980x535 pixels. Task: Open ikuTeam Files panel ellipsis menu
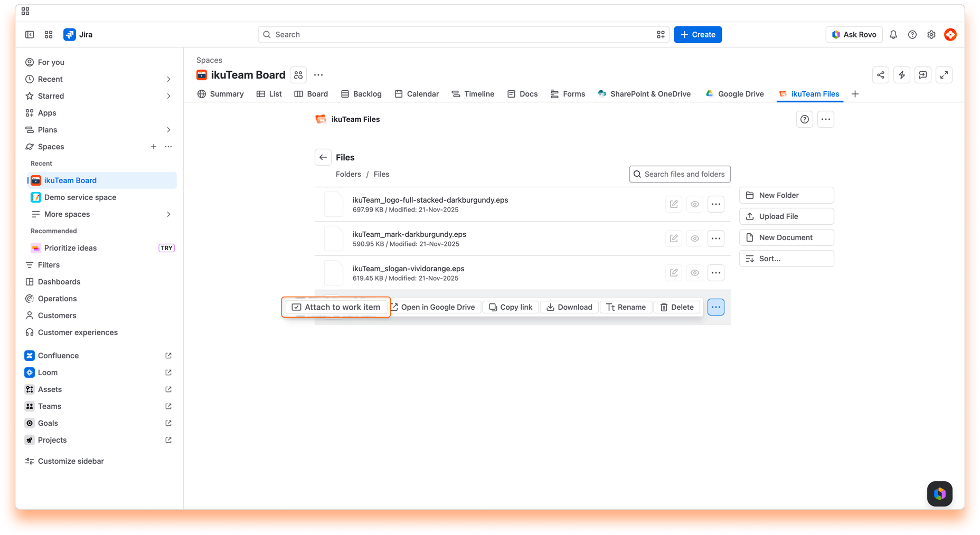[x=826, y=119]
